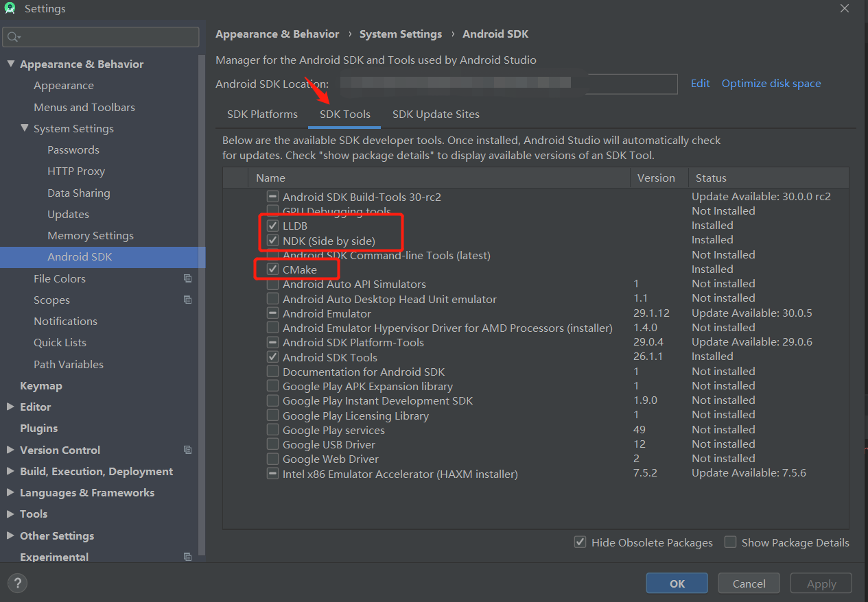The width and height of the screenshot is (868, 602).
Task: Click project-level icon beside Version Control
Action: pyautogui.click(x=187, y=450)
